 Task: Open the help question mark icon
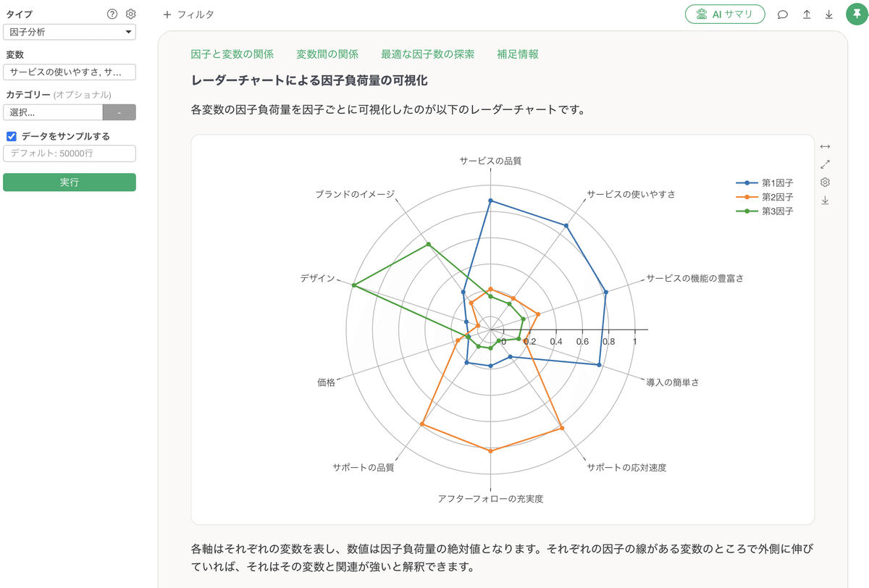112,14
